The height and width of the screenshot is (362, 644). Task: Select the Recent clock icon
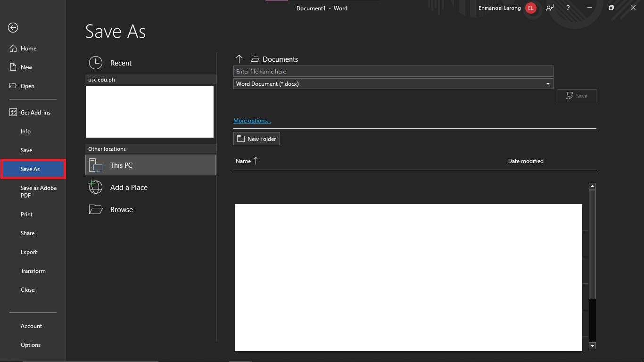click(96, 63)
